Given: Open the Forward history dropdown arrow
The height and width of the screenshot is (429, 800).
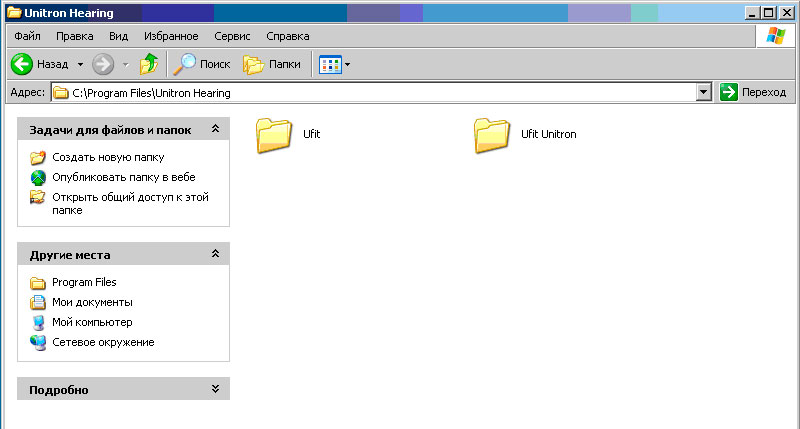Looking at the screenshot, I should pos(126,65).
